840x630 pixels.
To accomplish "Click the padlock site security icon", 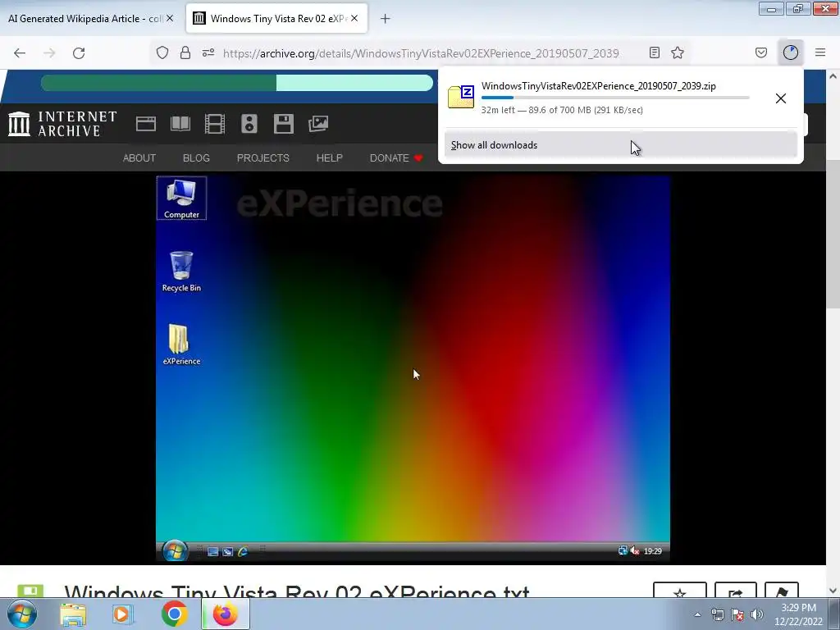I will pyautogui.click(x=185, y=52).
